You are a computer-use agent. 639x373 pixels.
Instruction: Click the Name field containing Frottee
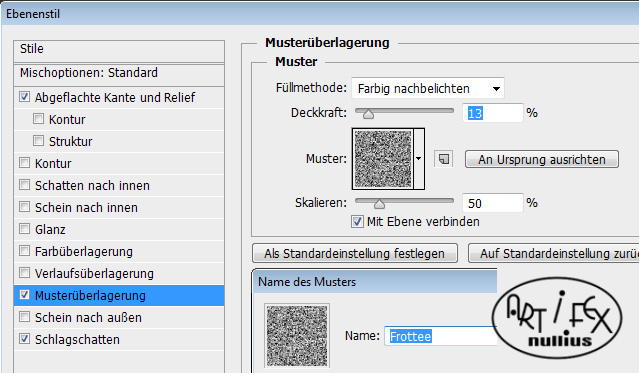click(441, 336)
